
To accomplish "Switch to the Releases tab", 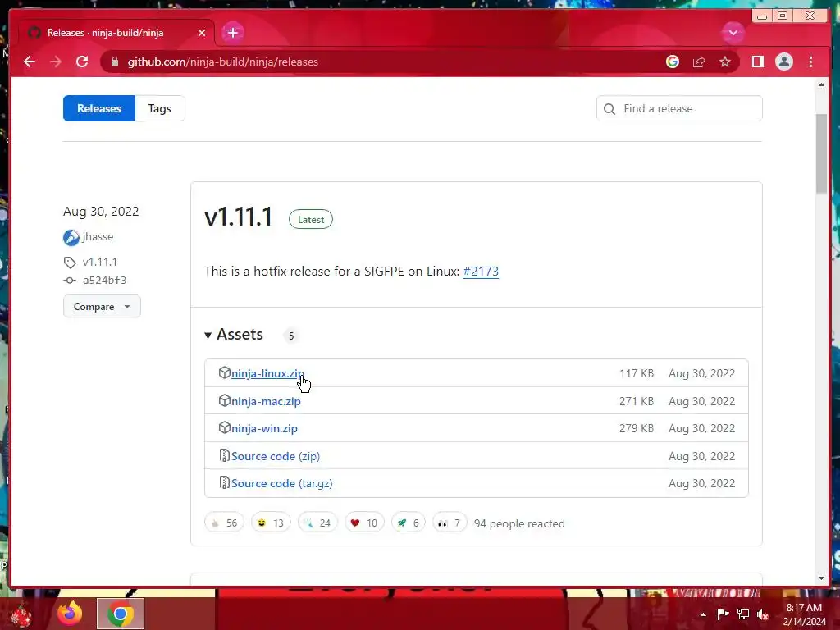I will pyautogui.click(x=99, y=109).
